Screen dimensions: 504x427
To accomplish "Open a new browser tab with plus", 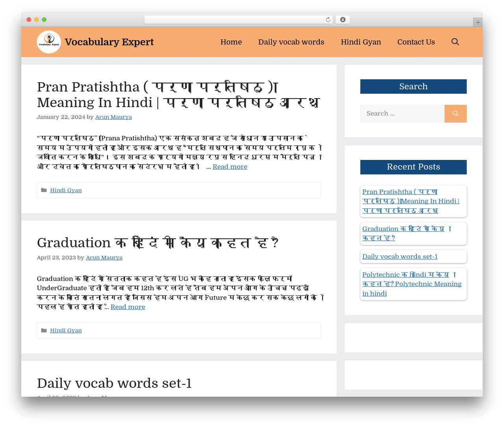I will 478,22.
